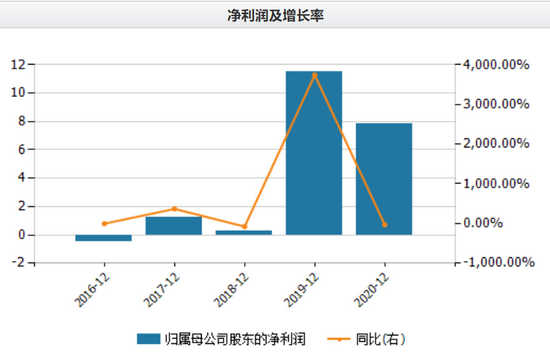The width and height of the screenshot is (550, 362).
Task: Select the 2018-12 net profit bar
Action: [x=244, y=232]
